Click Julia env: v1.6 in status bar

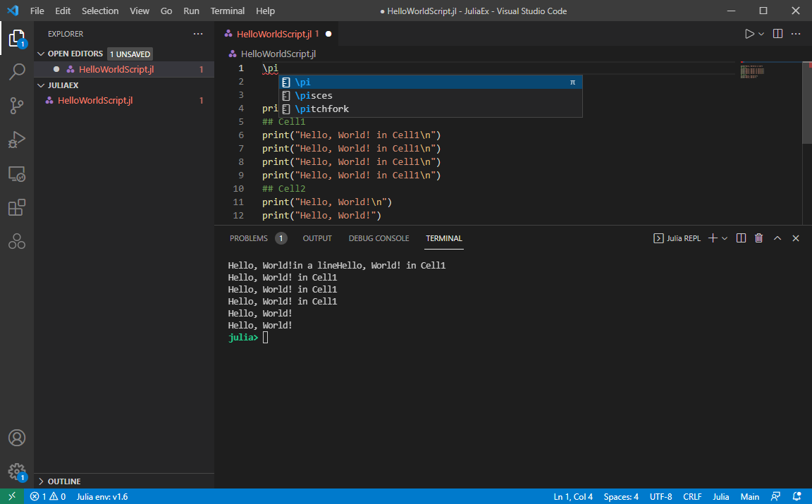102,496
